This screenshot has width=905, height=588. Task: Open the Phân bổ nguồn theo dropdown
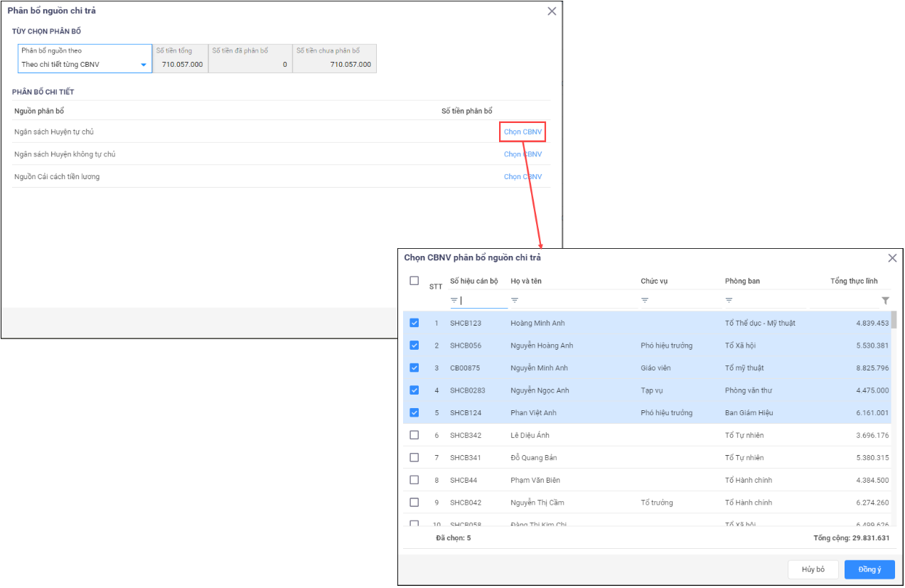click(x=85, y=65)
